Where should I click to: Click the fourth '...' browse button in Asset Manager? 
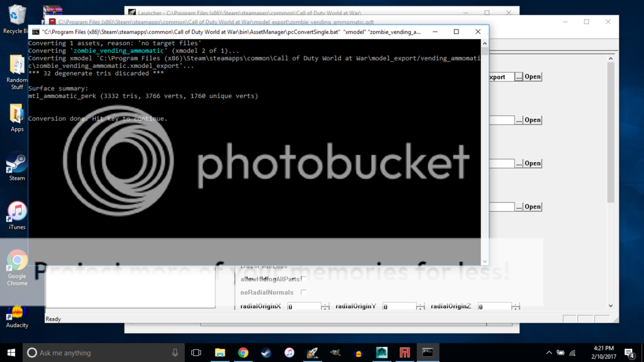519,206
